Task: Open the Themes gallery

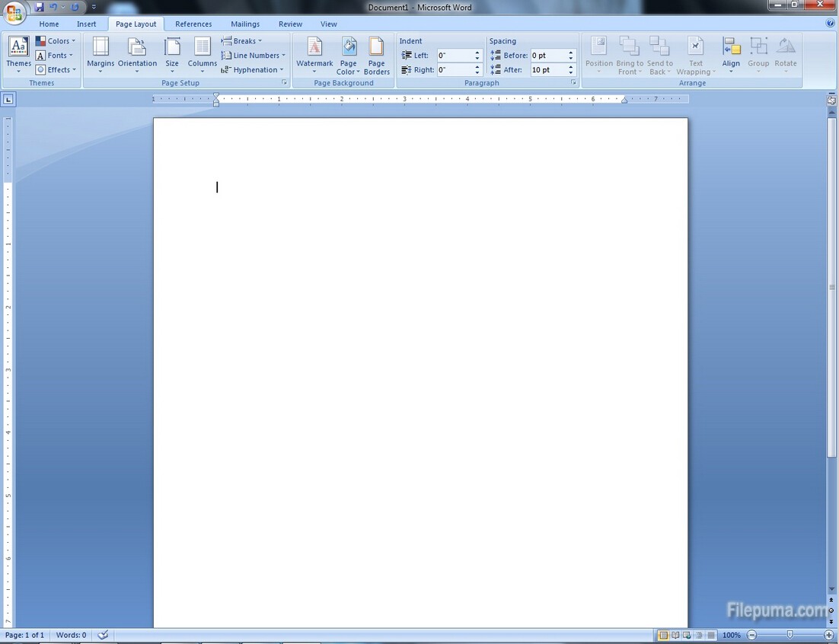Action: pos(18,55)
